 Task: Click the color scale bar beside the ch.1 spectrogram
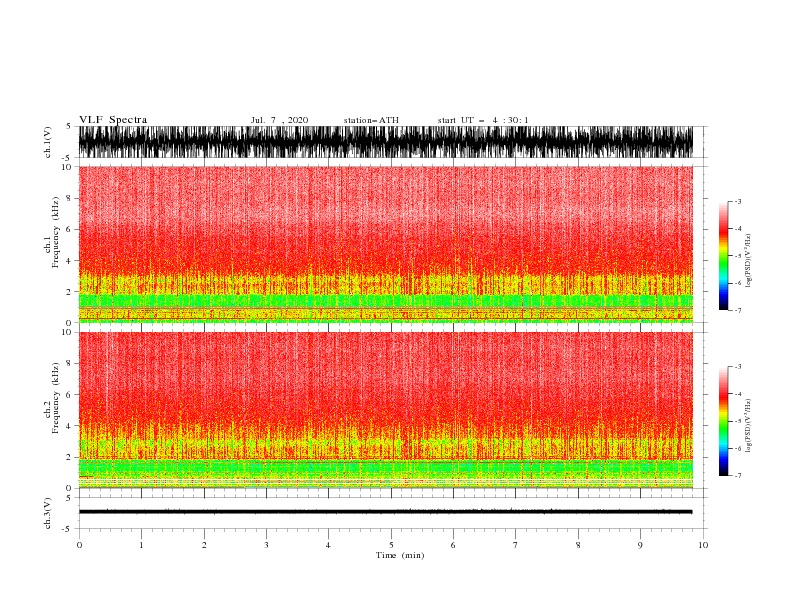[724, 256]
